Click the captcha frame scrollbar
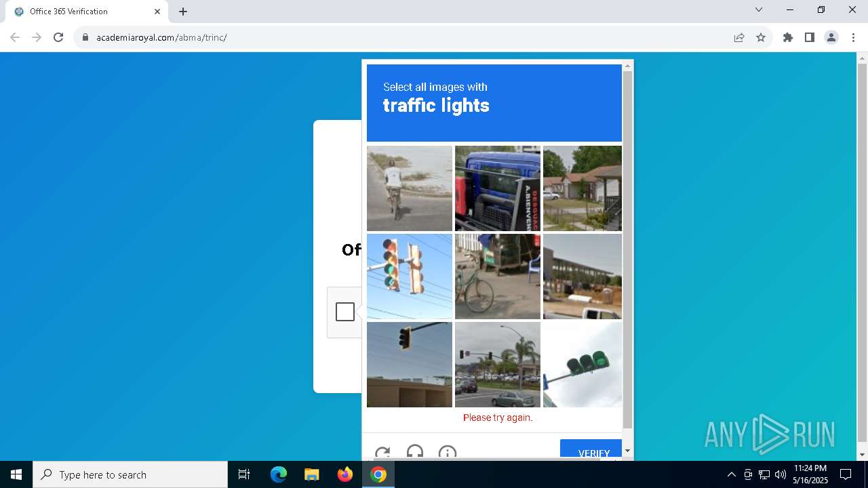868x488 pixels. (627, 249)
